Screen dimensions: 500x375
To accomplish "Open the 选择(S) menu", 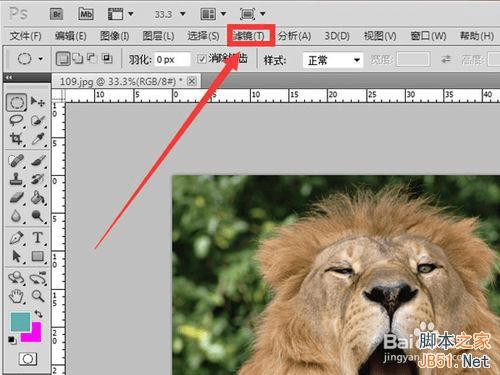I will (203, 36).
